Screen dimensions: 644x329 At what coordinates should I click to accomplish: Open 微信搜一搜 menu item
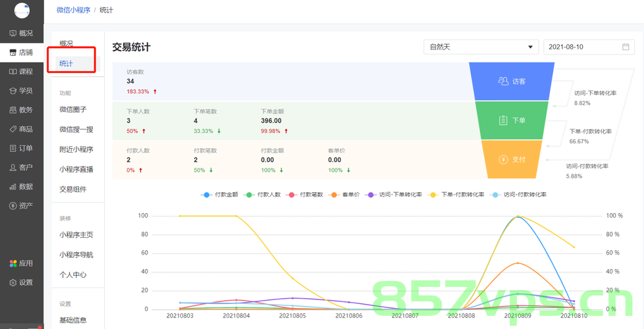tap(76, 130)
